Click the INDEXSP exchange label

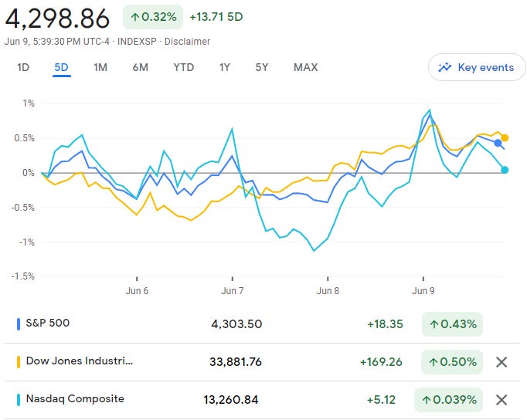(137, 41)
